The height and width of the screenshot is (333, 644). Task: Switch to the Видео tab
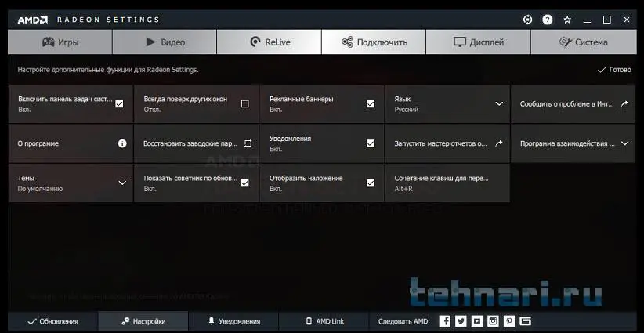[x=165, y=42]
